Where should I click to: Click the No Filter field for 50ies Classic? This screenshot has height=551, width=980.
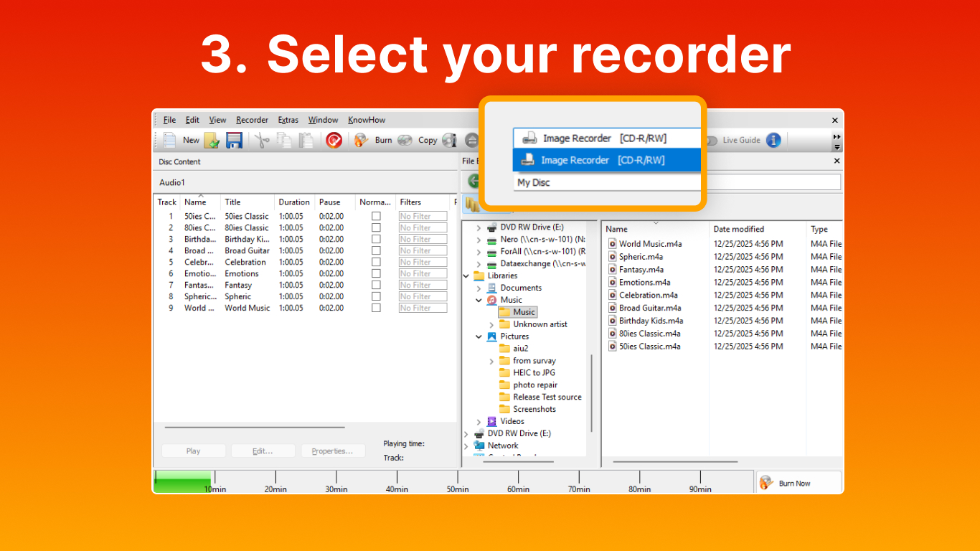[x=423, y=216]
